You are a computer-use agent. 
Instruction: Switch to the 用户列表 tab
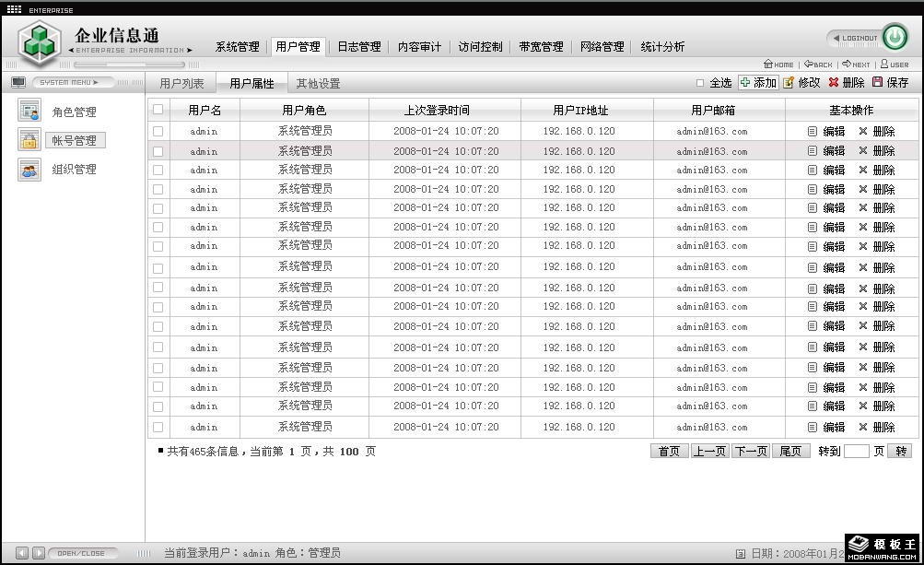point(181,83)
